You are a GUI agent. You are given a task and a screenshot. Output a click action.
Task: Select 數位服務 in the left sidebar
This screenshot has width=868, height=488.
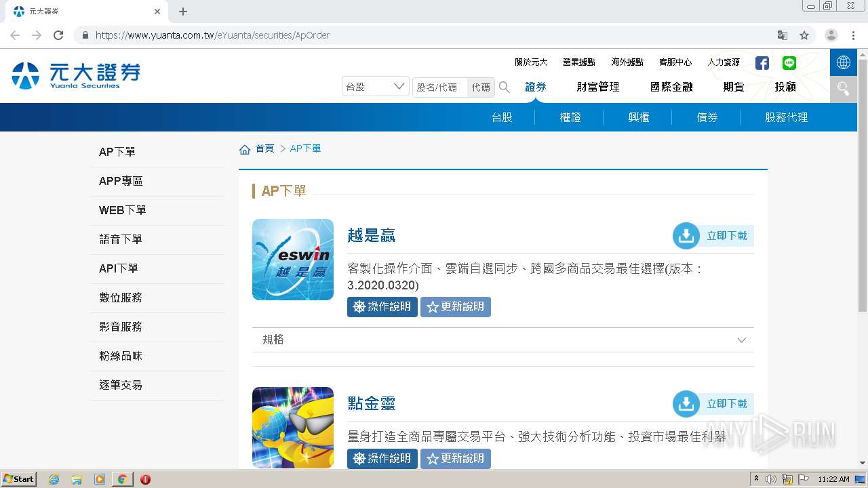click(x=157, y=298)
